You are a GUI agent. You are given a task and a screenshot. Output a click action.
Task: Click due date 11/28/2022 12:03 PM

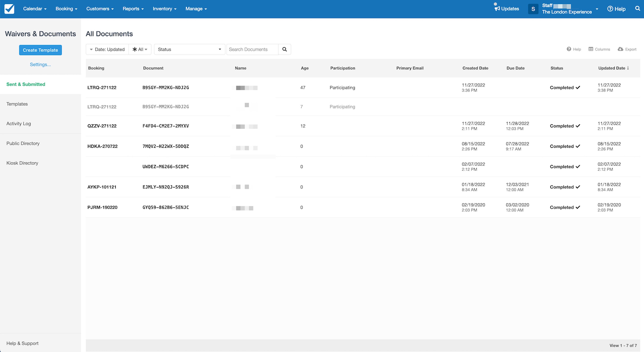pyautogui.click(x=517, y=126)
